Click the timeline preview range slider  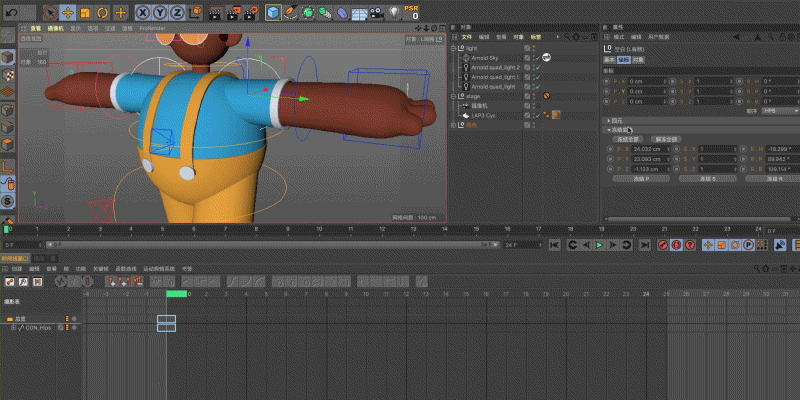pyautogui.click(x=271, y=245)
